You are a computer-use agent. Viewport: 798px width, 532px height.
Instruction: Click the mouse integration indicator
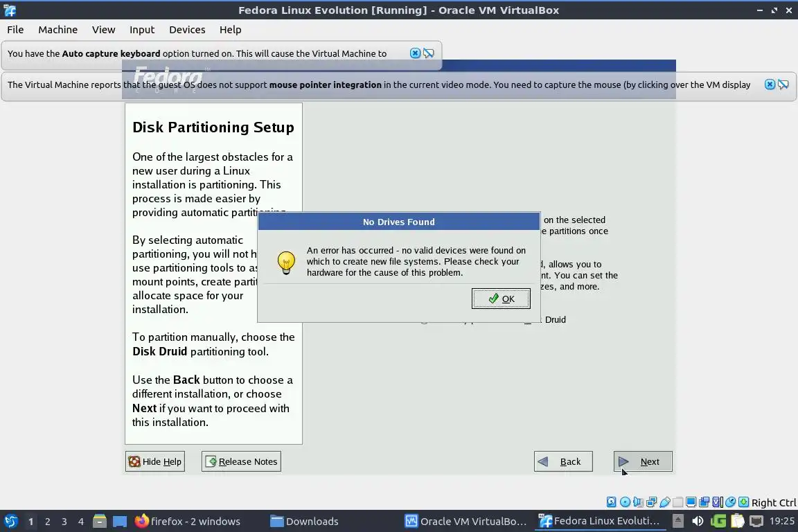(x=731, y=502)
